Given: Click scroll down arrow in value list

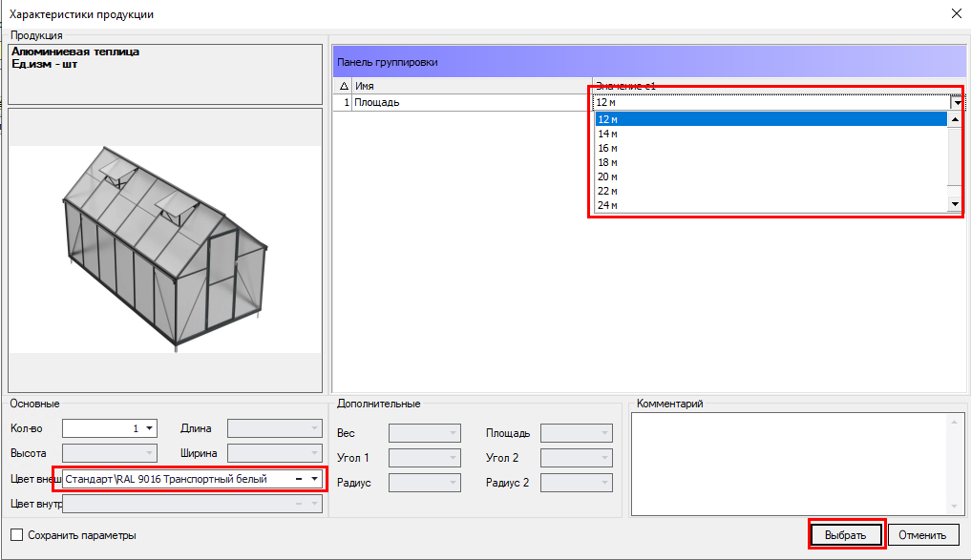Looking at the screenshot, I should pos(955,204).
